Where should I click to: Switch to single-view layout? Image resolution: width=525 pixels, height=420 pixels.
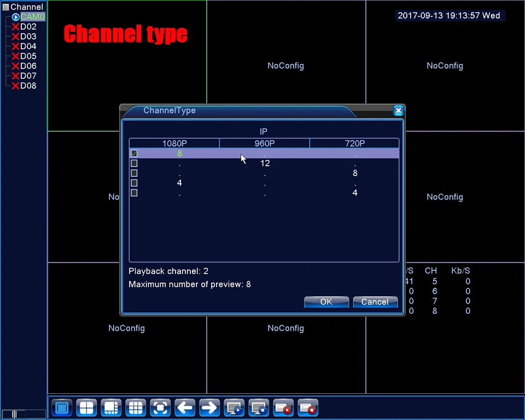click(x=62, y=407)
